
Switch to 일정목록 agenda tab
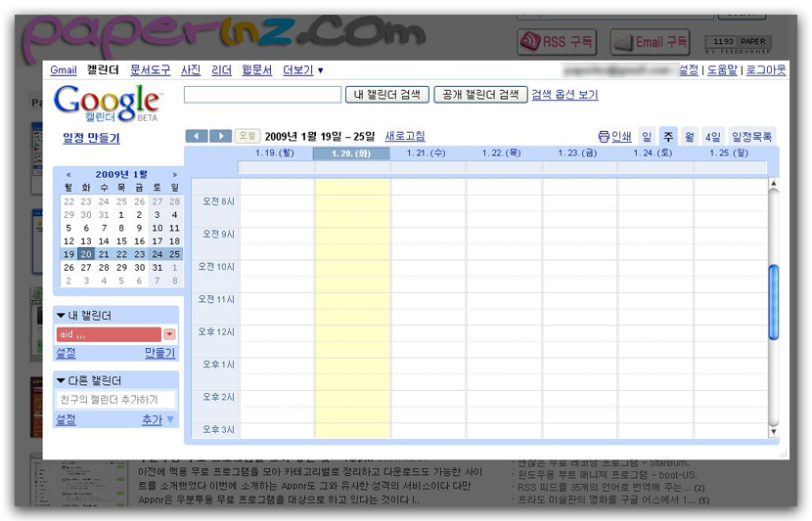click(x=751, y=137)
